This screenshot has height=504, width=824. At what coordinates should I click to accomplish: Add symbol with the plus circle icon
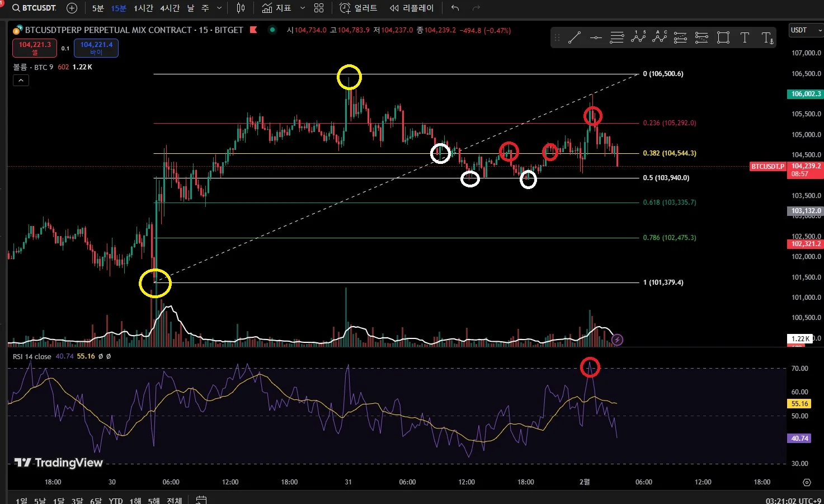[72, 8]
